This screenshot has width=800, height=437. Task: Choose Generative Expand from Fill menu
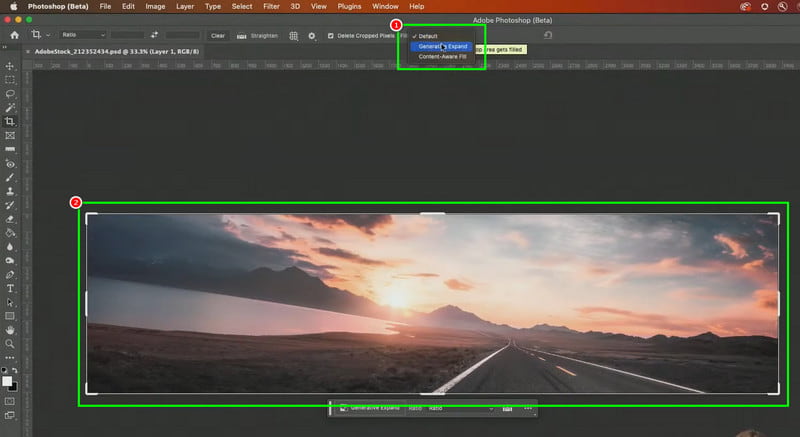[442, 46]
